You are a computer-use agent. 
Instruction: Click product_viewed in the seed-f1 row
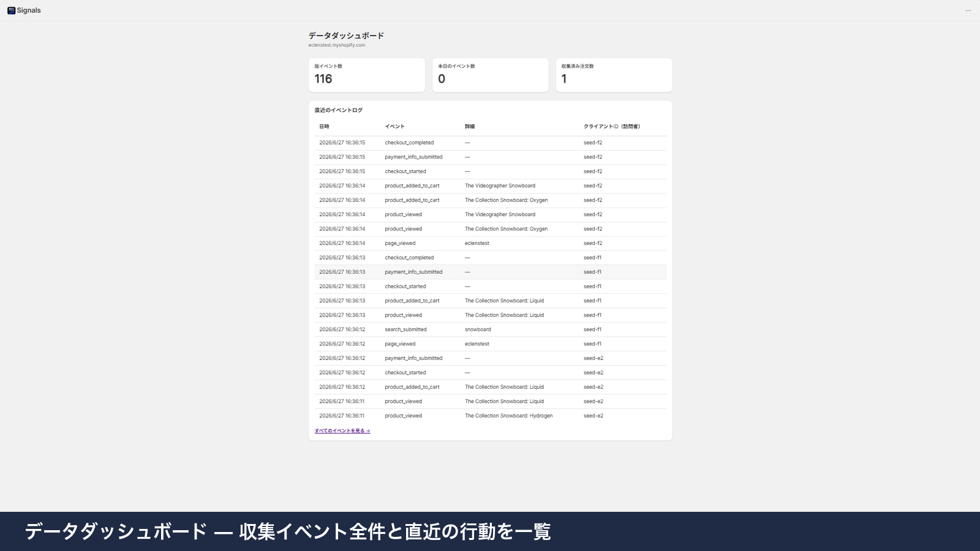pos(403,315)
